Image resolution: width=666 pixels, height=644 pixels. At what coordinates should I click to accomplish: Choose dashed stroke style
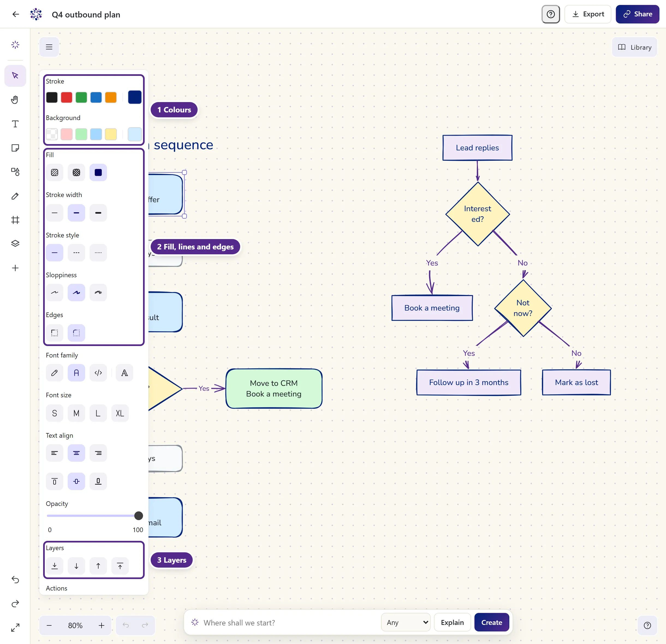click(x=76, y=253)
